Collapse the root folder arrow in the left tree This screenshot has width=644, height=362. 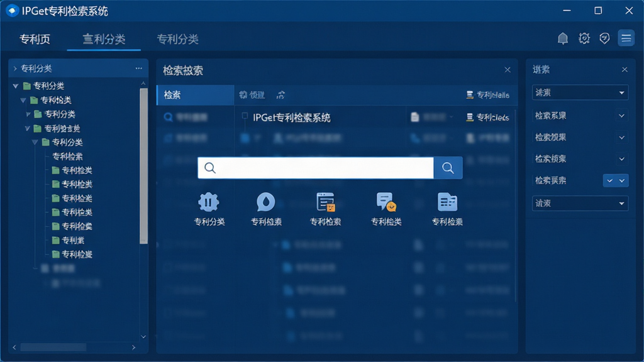click(x=16, y=85)
